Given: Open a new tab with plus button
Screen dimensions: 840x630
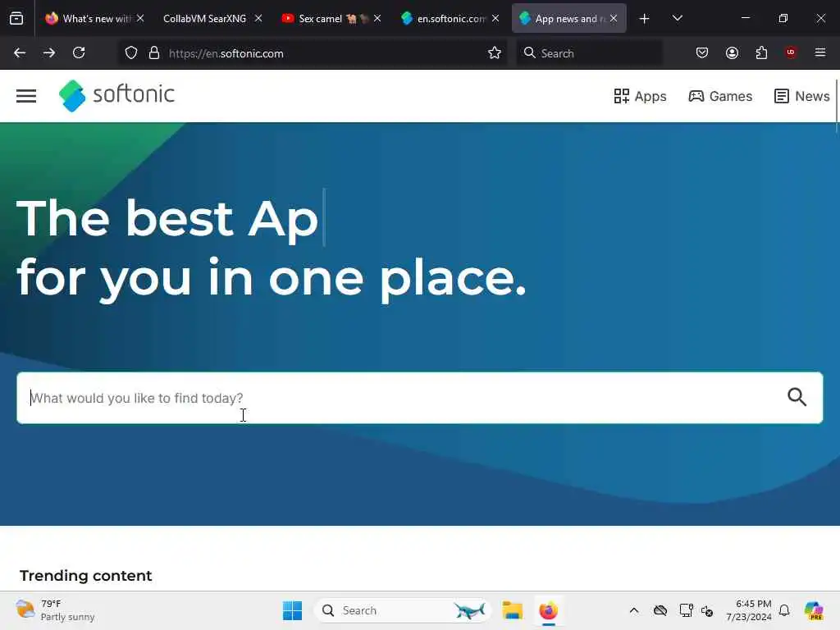Looking at the screenshot, I should point(645,19).
